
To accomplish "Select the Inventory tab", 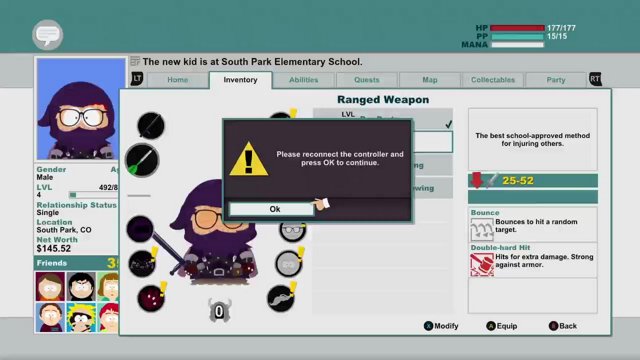I will [240, 80].
